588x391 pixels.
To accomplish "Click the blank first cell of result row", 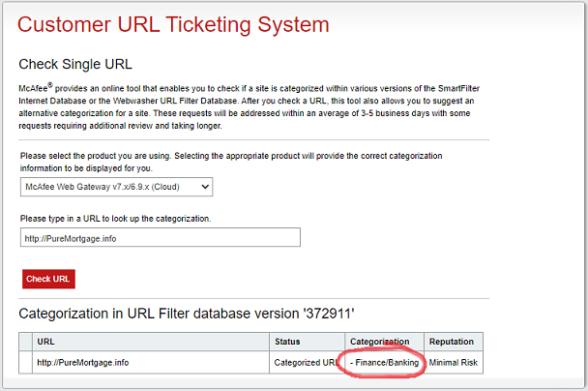I will 25,362.
